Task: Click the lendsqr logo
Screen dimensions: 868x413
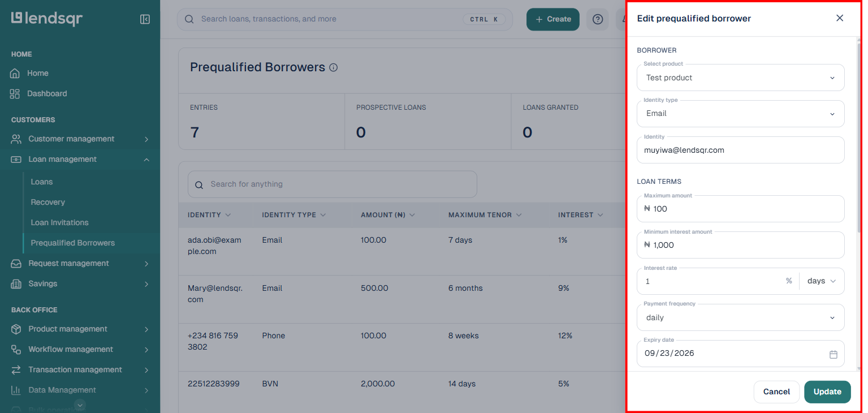Action: pos(47,19)
